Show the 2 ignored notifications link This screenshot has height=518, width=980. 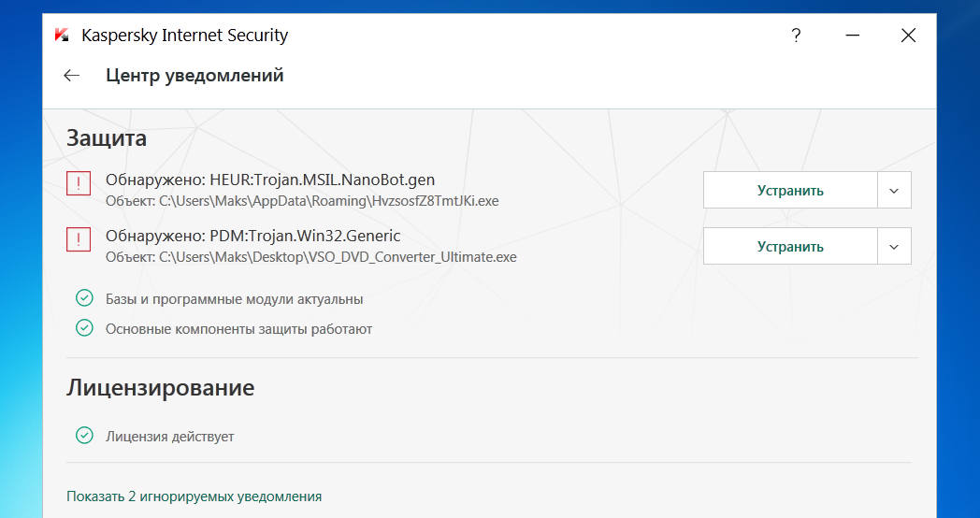[195, 496]
